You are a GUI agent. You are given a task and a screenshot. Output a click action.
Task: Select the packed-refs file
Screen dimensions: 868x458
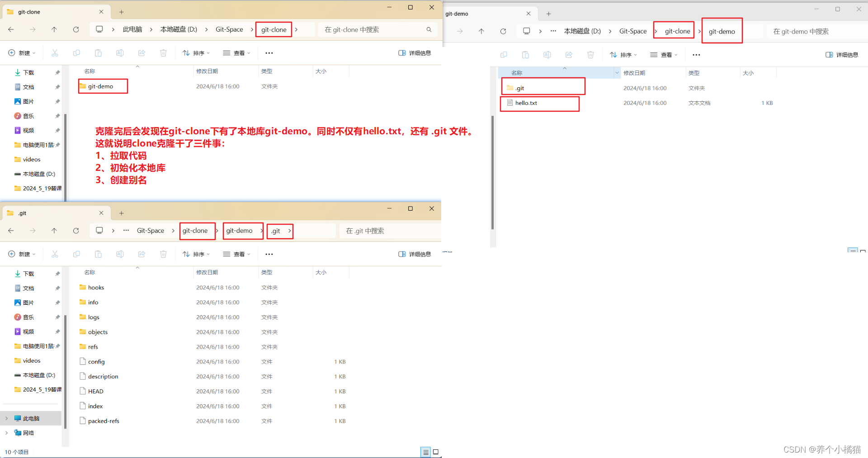104,421
